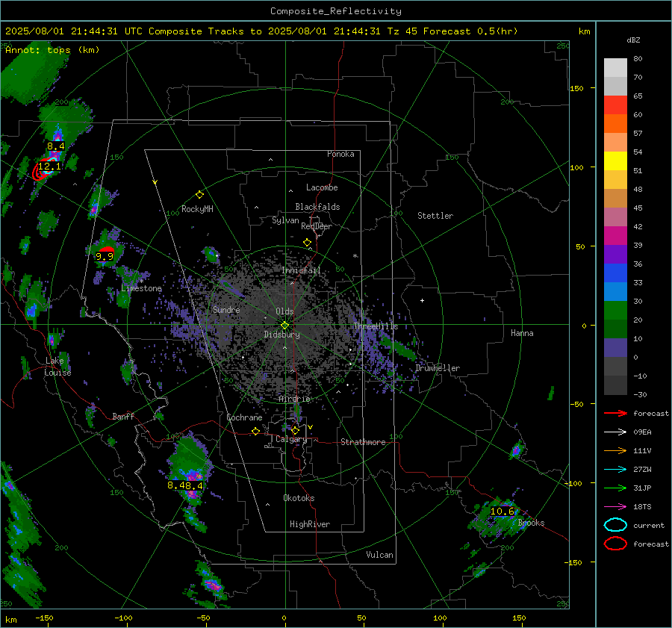The height and width of the screenshot is (628, 672).
Task: Click the light gray top swatch in dBZ scale
Action: [x=615, y=68]
